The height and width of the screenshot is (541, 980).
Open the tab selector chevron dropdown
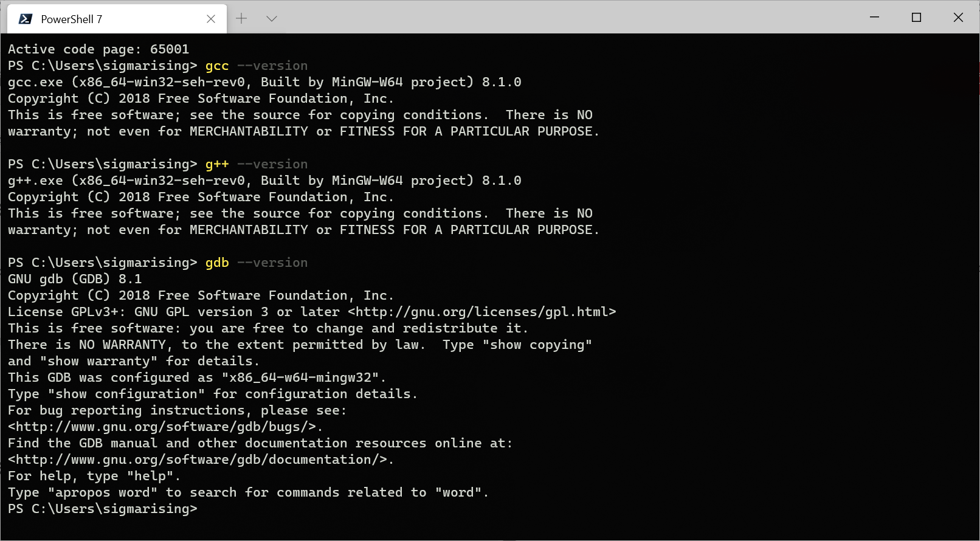click(x=272, y=18)
